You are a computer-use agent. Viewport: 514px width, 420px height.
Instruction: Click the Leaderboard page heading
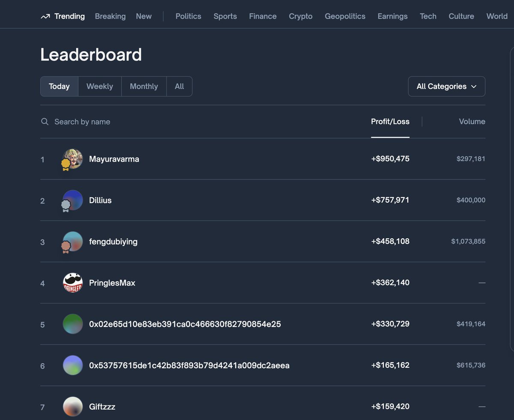pyautogui.click(x=91, y=55)
